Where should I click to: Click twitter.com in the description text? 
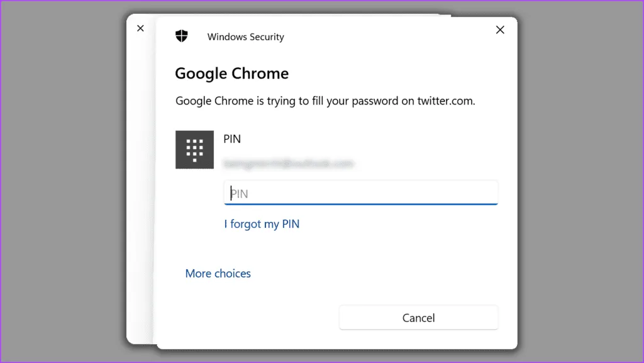point(445,101)
